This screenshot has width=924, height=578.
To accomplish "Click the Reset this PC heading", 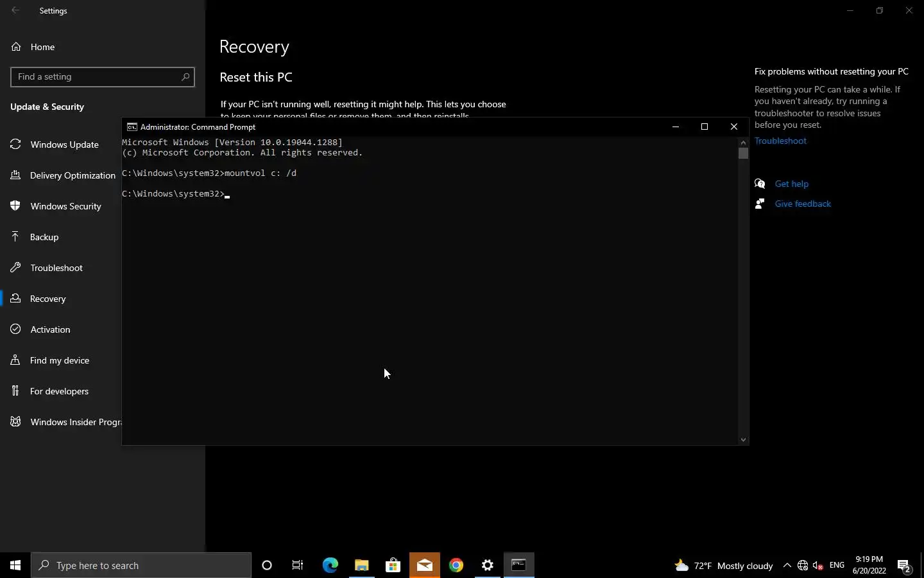I will (256, 77).
